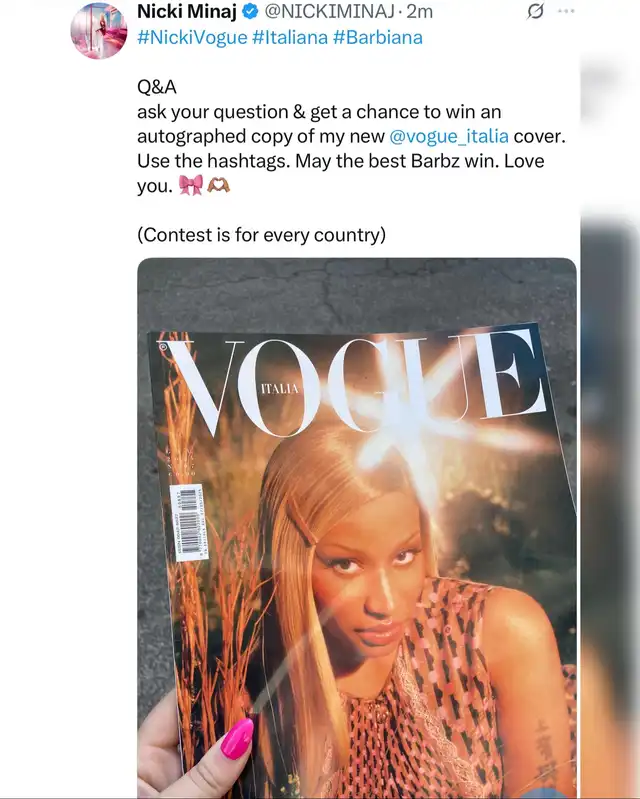Click the blue verified badge
Viewport: 640px width, 799px height.
coord(250,11)
